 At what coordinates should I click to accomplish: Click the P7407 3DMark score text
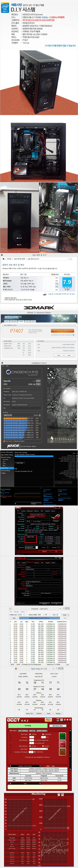17,331
